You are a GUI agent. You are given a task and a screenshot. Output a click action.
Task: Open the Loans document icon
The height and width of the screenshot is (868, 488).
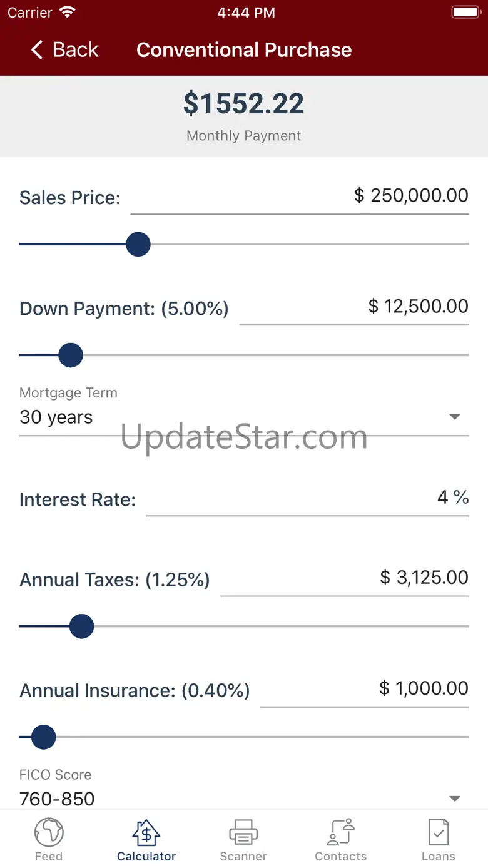point(438,833)
